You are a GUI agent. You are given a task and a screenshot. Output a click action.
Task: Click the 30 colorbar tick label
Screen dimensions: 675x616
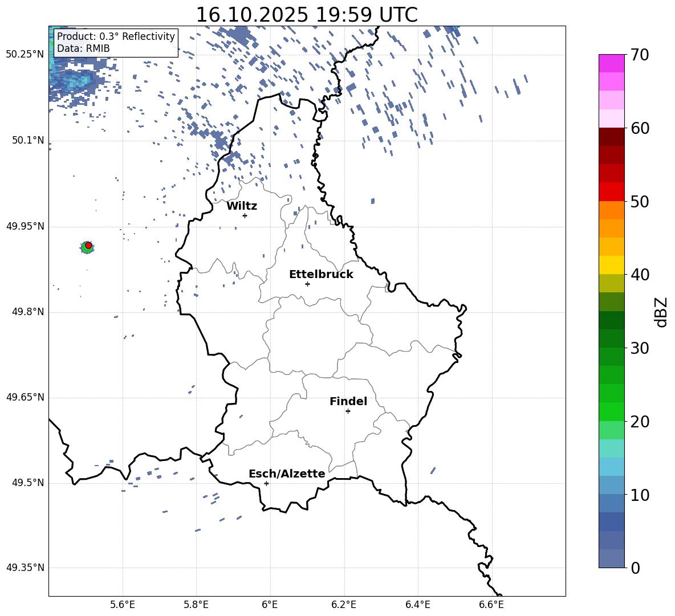(640, 348)
